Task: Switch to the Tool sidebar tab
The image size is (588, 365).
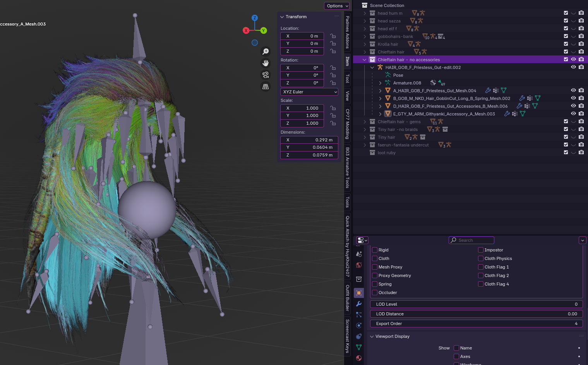Action: pyautogui.click(x=347, y=79)
